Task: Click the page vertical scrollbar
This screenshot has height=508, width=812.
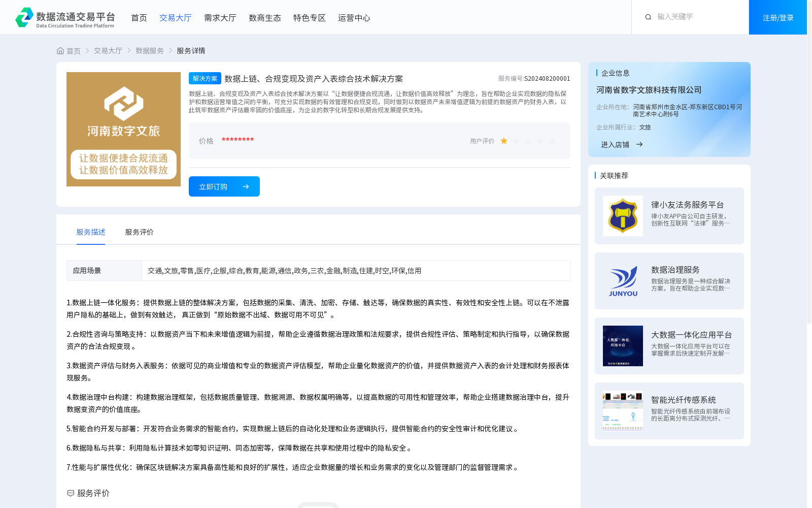Action: 809,163
